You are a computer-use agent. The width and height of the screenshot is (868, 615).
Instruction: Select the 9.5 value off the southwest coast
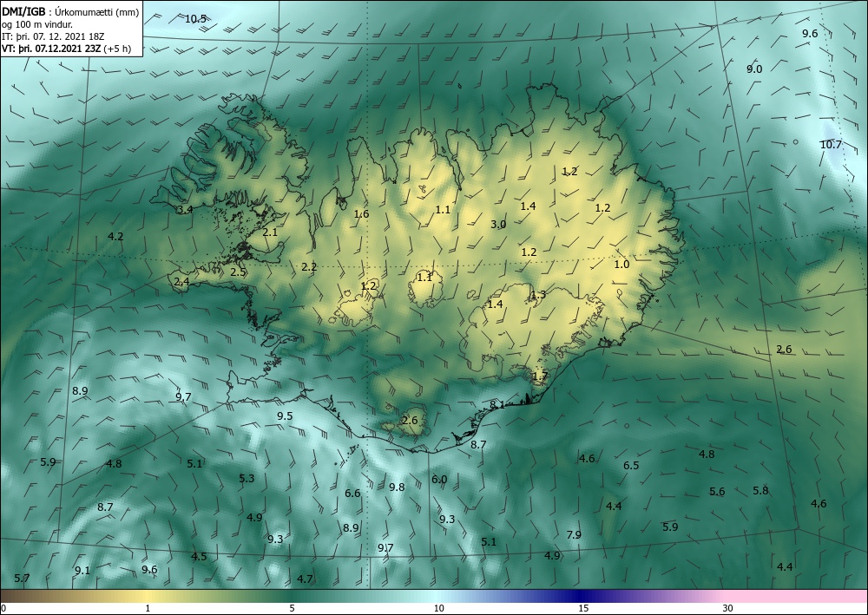point(285,415)
